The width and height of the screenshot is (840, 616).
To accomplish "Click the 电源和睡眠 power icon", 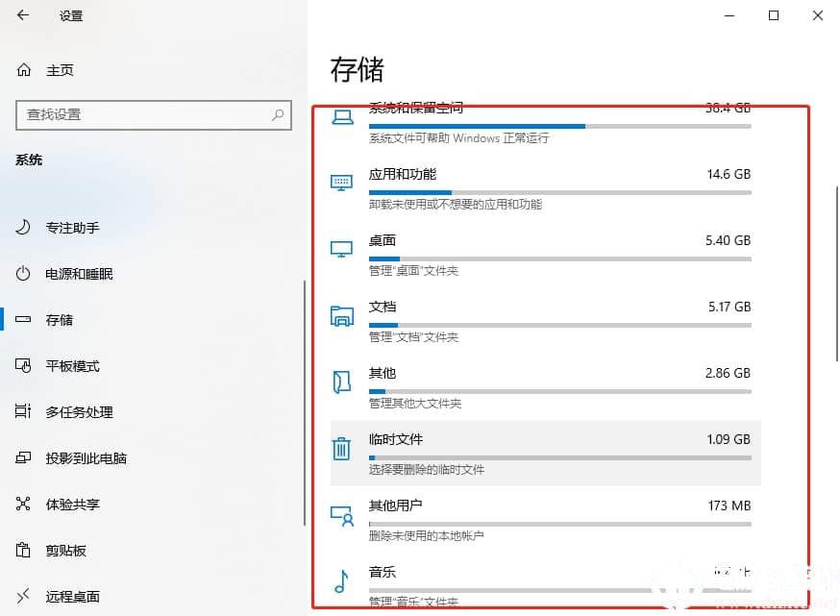I will [24, 274].
